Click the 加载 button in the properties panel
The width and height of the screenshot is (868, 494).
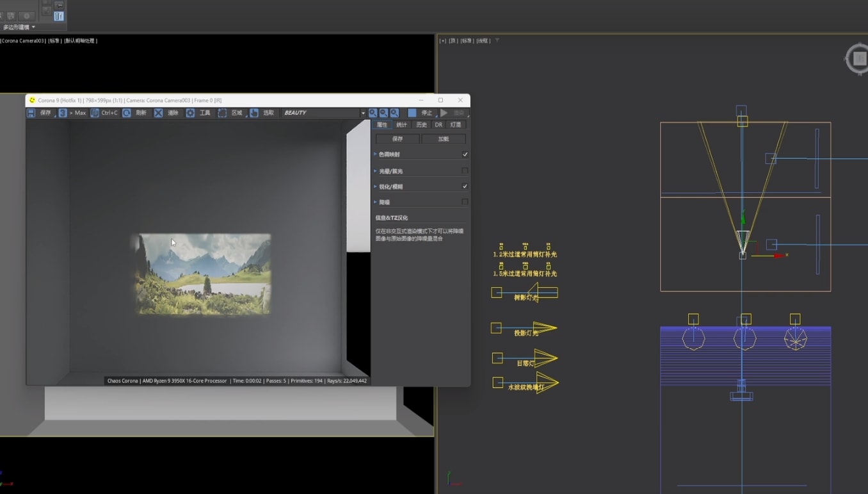click(x=444, y=139)
